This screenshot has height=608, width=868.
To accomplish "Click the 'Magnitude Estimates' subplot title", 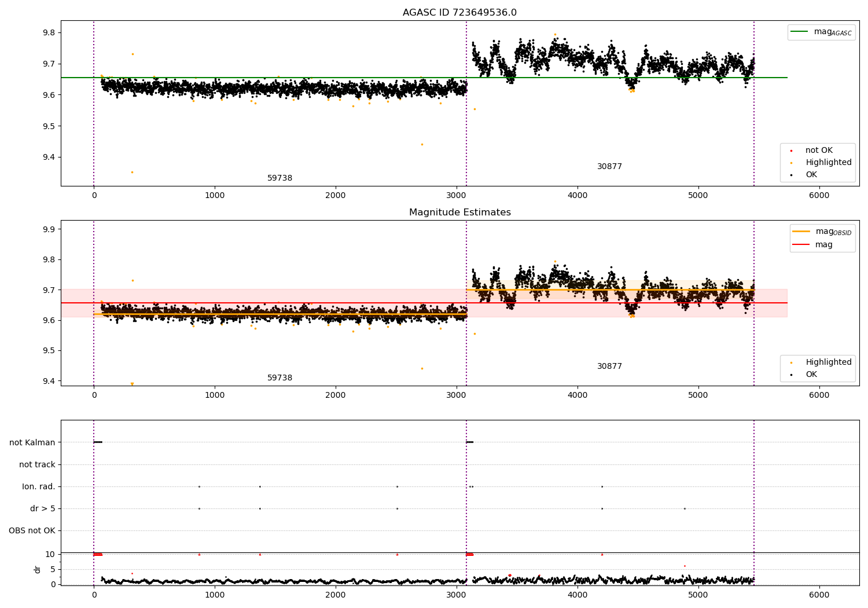I will pyautogui.click(x=459, y=213).
